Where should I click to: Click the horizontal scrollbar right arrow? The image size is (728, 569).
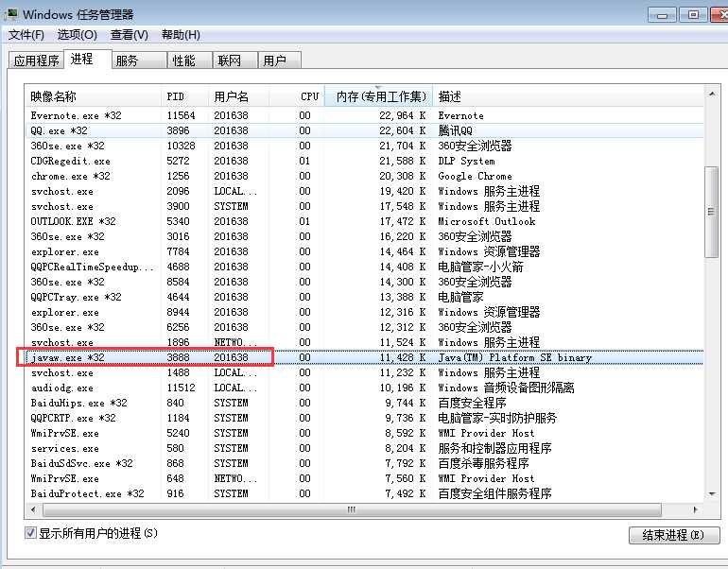[695, 509]
